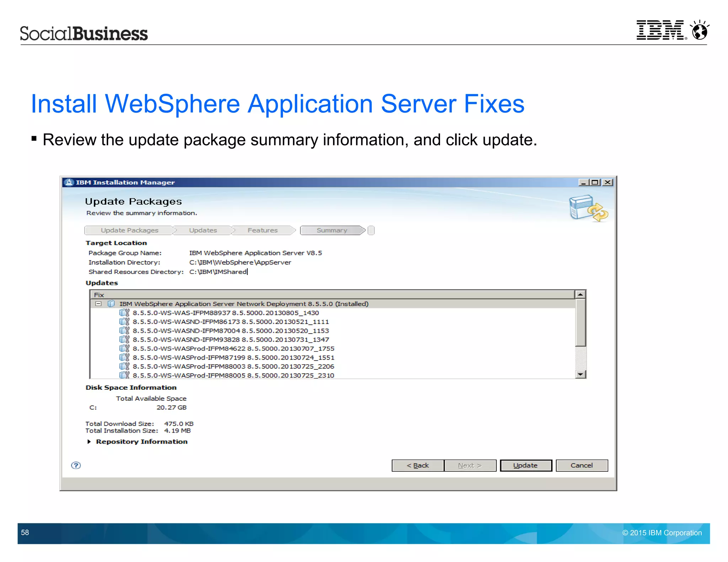
Task: Select the Summary wizard step
Action: [x=332, y=230]
